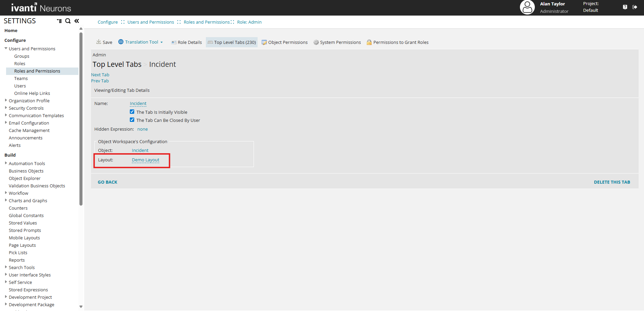Image resolution: width=644 pixels, height=318 pixels.
Task: Click the search magnifier icon in Settings
Action: pos(68,21)
